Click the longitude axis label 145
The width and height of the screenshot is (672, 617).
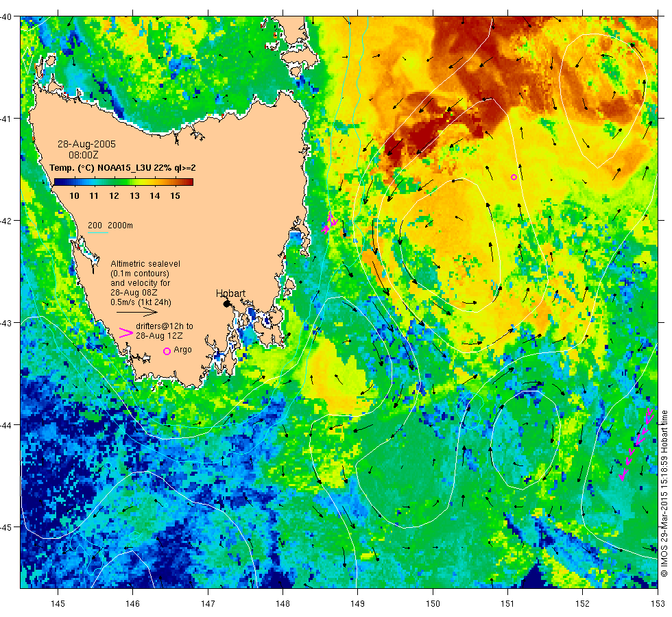[x=58, y=604]
